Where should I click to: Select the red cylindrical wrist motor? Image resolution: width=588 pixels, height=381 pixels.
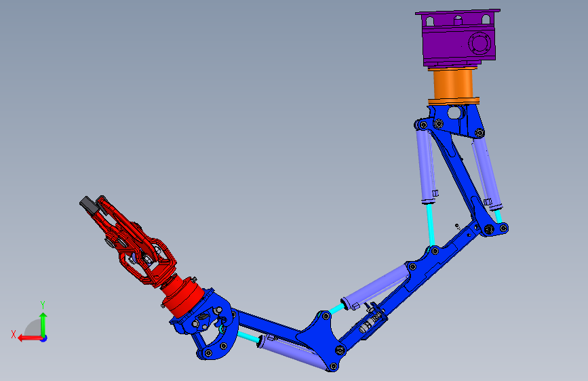click(x=183, y=296)
